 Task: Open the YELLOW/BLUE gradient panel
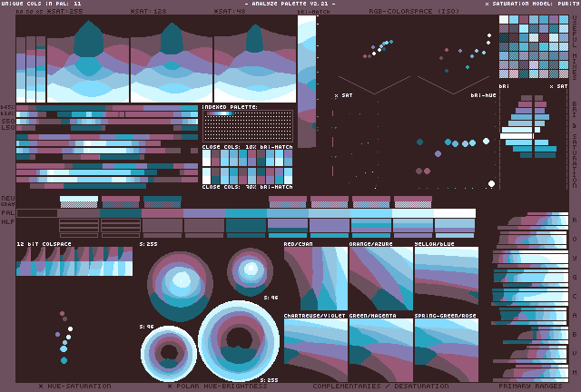(447, 279)
